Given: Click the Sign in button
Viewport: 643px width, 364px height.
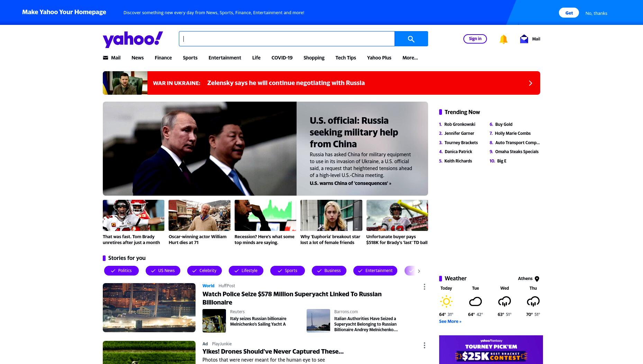Looking at the screenshot, I should point(475,39).
